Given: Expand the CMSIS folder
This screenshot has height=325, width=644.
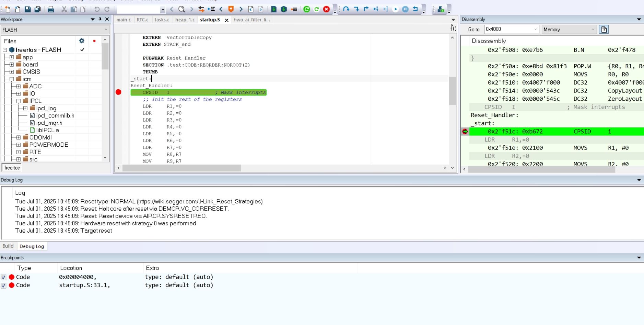Looking at the screenshot, I should [x=12, y=72].
